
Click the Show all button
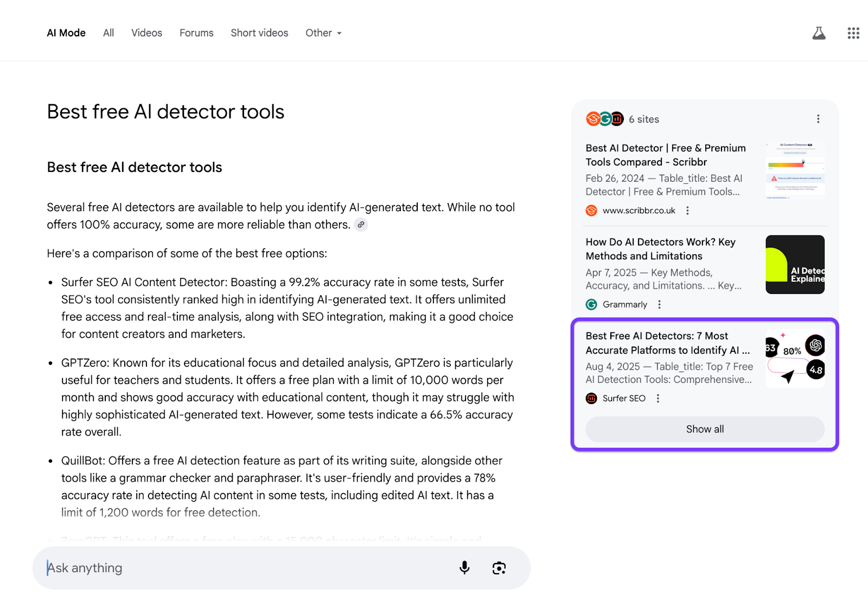tap(705, 429)
